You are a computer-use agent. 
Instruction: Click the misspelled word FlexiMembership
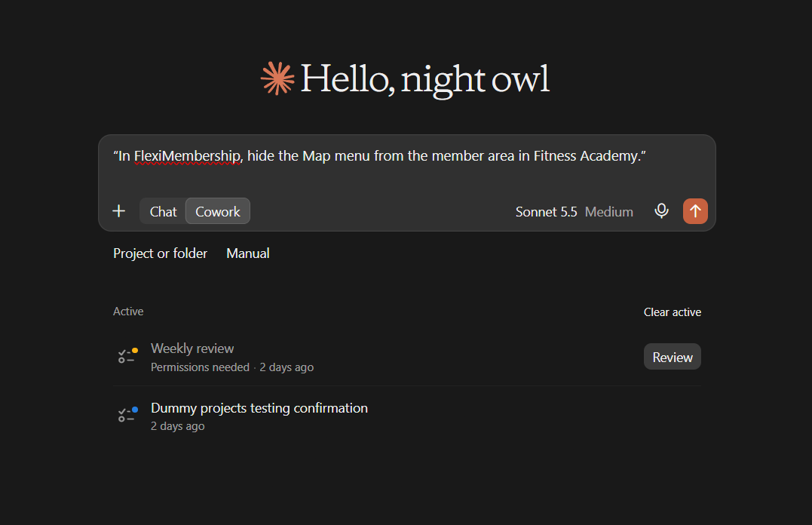click(187, 156)
